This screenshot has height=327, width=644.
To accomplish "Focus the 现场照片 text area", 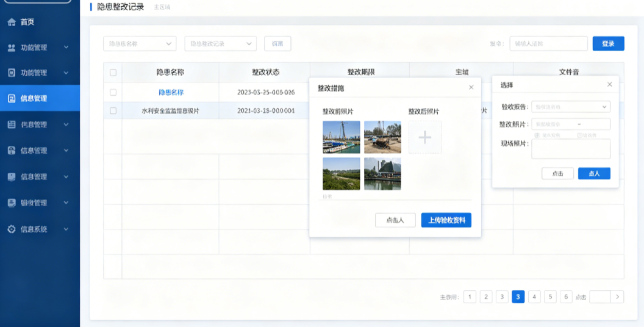I will [571, 149].
